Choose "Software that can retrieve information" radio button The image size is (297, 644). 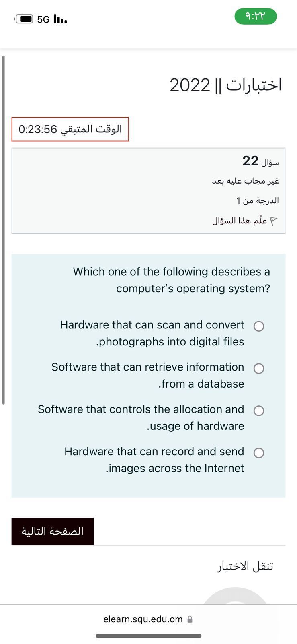[259, 368]
